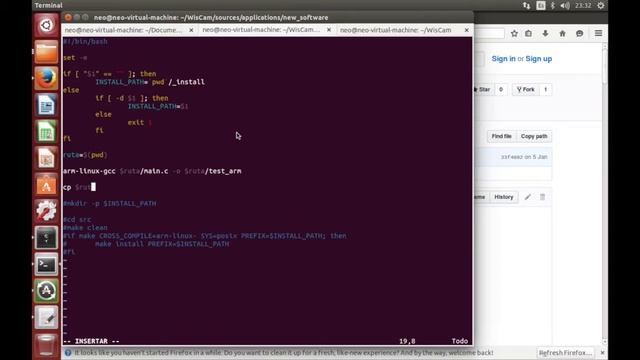Fork the GitHub repository
640x360 pixels.
pyautogui.click(x=526, y=89)
